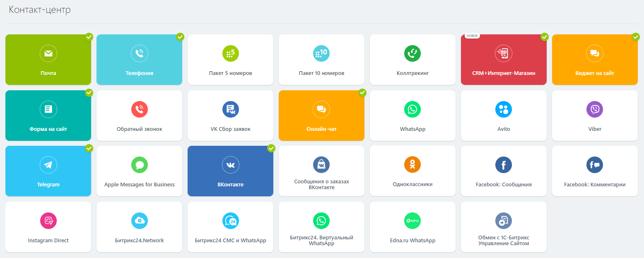Click the connected checkmark on the Телефония tile

point(180,37)
